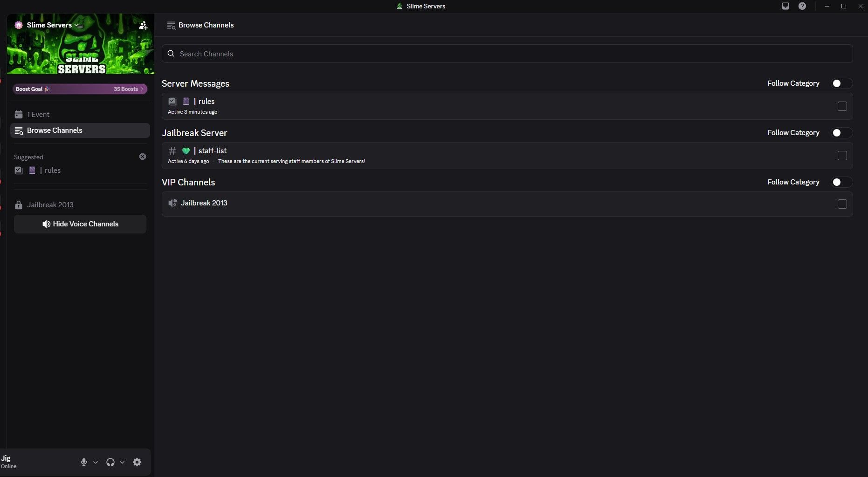
Task: Check the staff-list channel checkbox
Action: pos(842,156)
